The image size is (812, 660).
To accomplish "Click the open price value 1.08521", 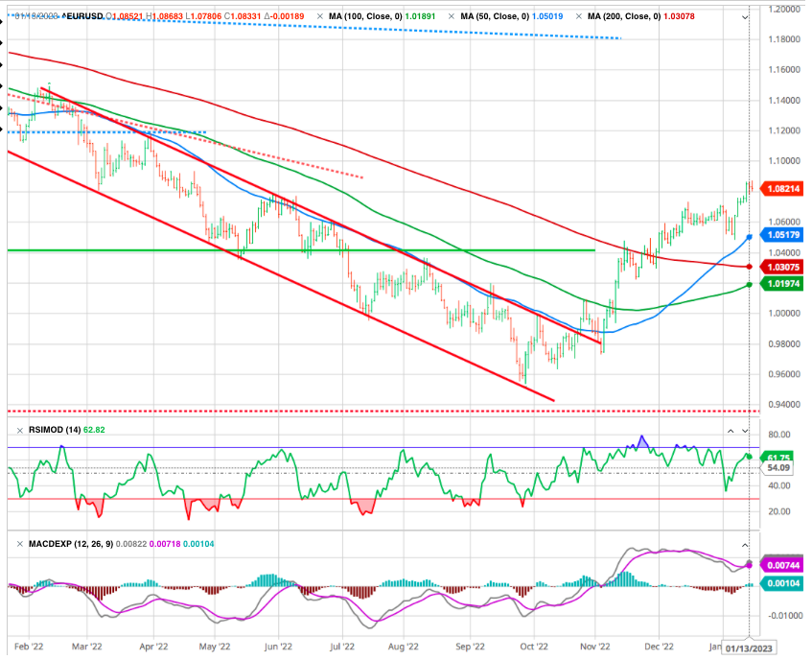I will [x=128, y=16].
